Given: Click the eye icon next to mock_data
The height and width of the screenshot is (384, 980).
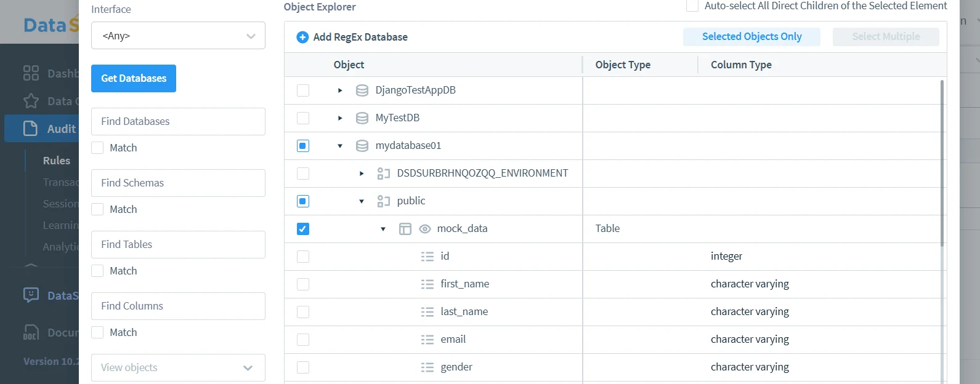Looking at the screenshot, I should (x=424, y=229).
